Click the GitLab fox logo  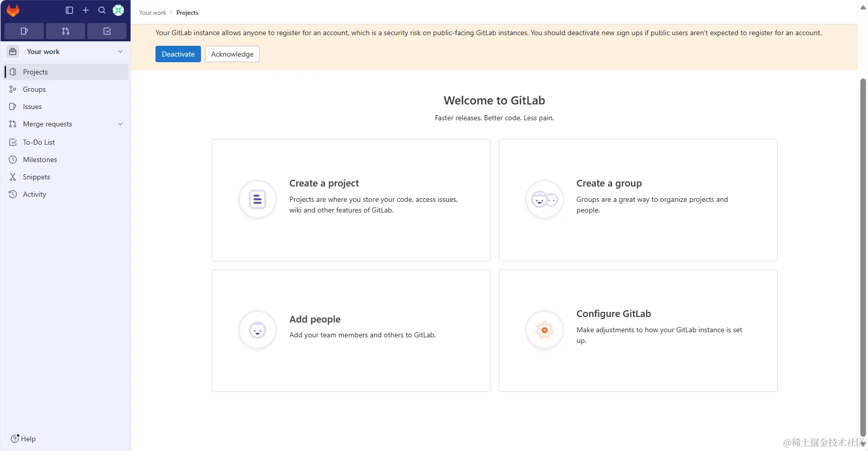tap(13, 10)
